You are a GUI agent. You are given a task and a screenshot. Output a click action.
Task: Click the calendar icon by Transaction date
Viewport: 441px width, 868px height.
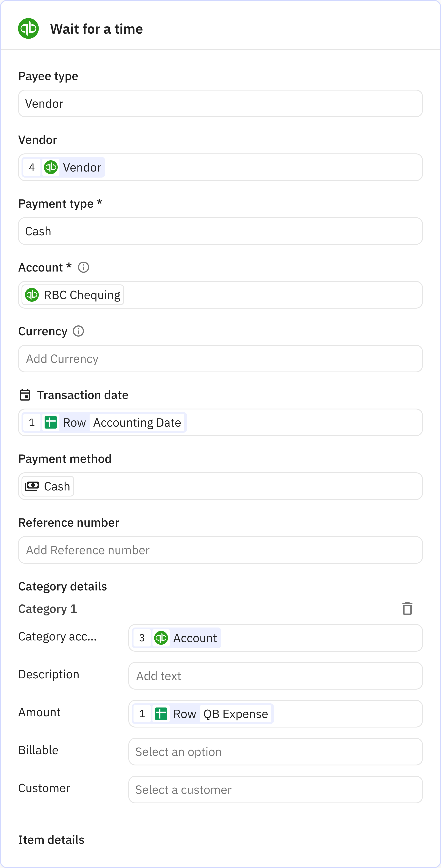click(x=25, y=395)
